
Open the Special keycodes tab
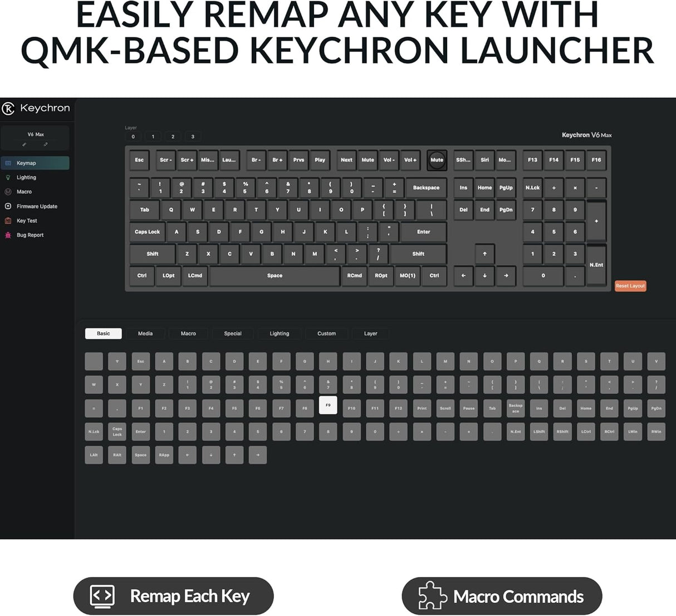coord(232,333)
